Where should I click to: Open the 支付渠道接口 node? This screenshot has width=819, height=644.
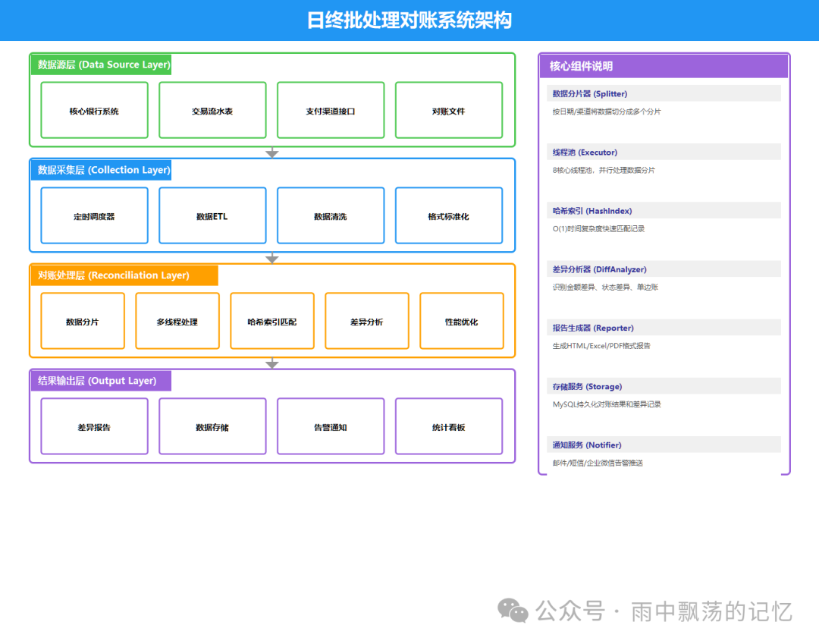[x=331, y=110]
